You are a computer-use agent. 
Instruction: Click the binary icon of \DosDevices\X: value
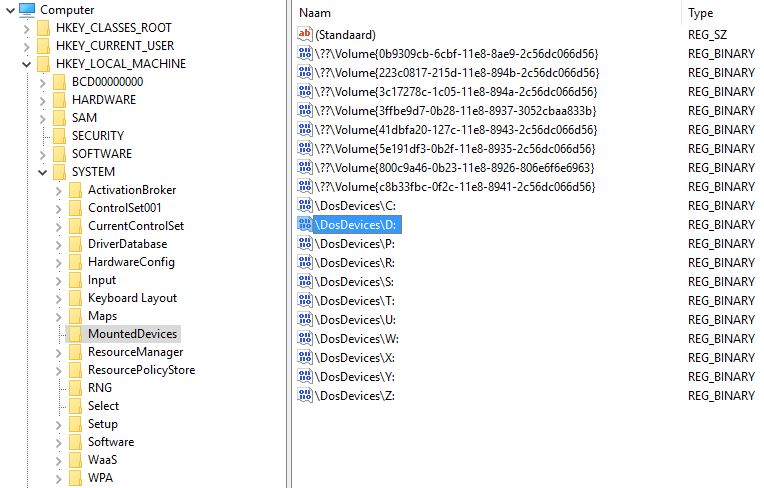305,357
